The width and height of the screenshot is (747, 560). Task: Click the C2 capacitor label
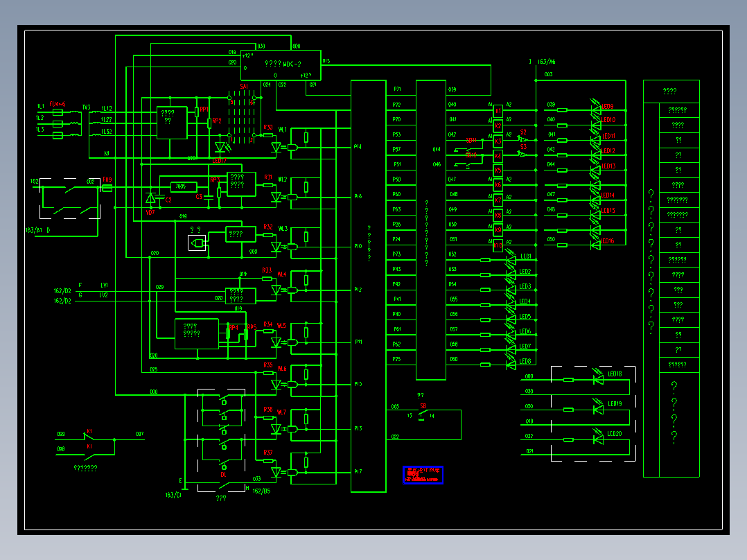tap(168, 200)
